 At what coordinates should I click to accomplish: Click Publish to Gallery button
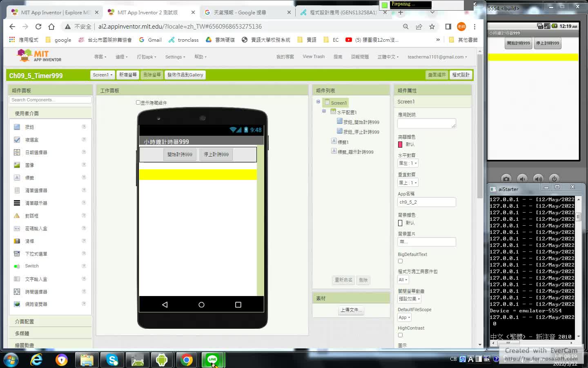(185, 75)
